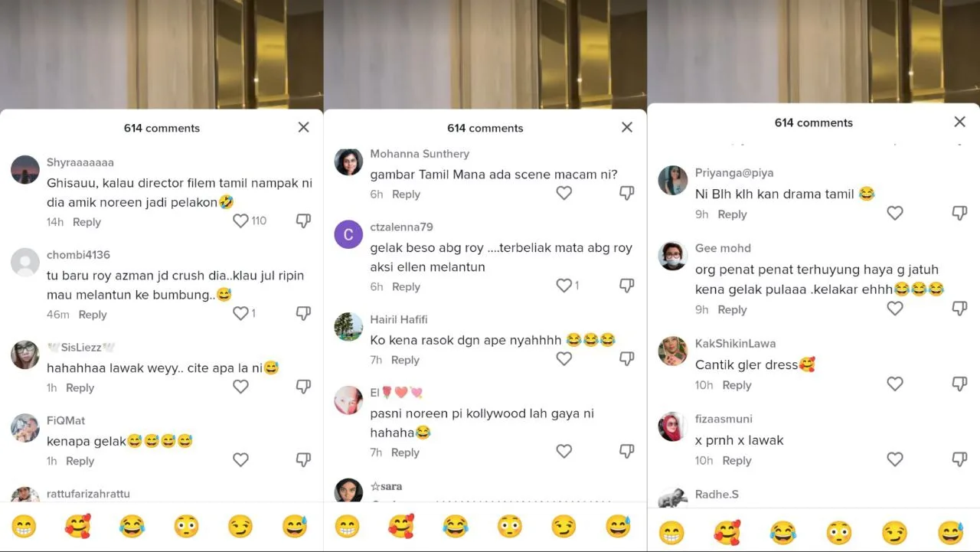
Task: Dislike Hairil Hafifi's comment
Action: pyautogui.click(x=626, y=358)
